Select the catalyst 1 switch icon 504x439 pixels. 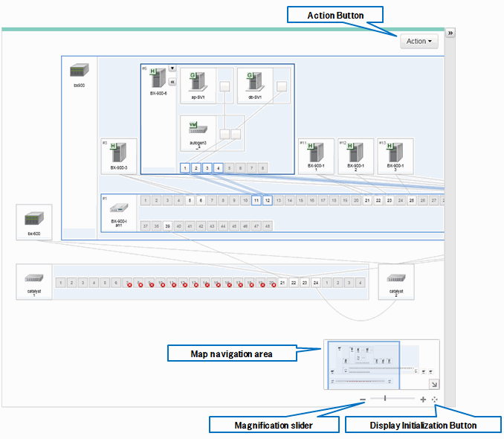click(x=33, y=279)
